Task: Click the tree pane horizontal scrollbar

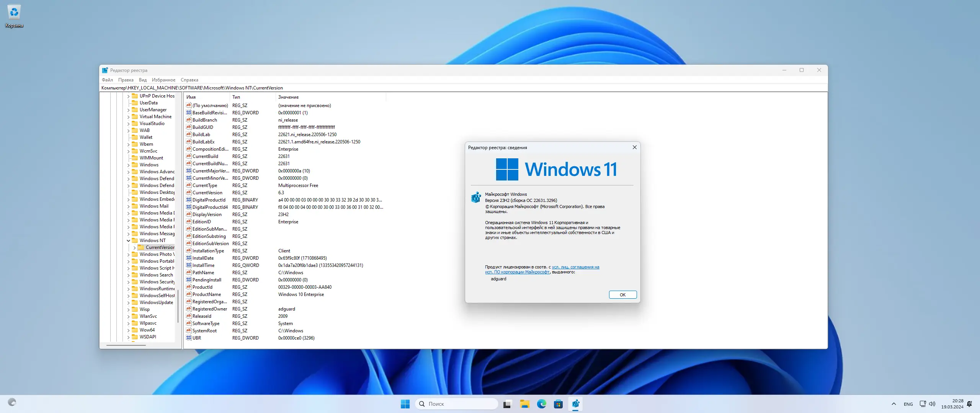Action: [x=126, y=345]
